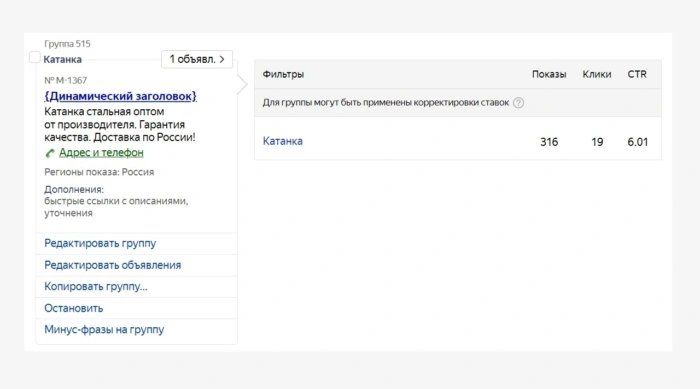The image size is (700, 389).
Task: Choose Редактировать группу
Action: [x=100, y=243]
